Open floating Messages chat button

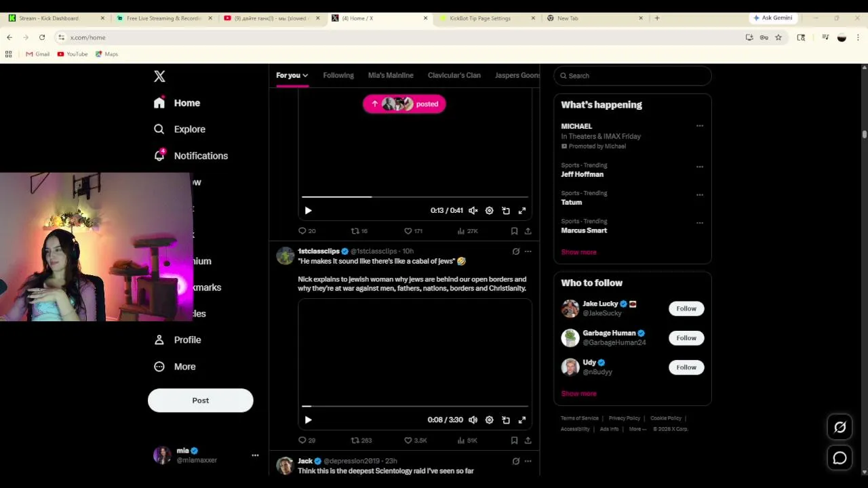(x=840, y=458)
